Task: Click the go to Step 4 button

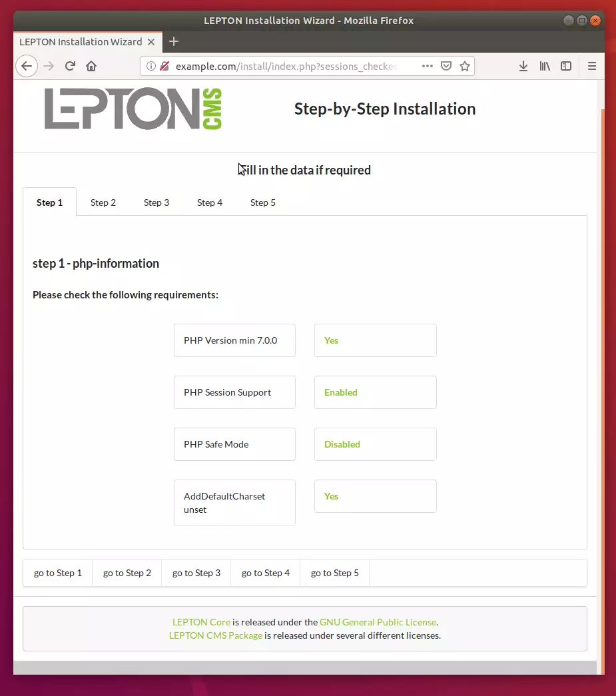Action: pyautogui.click(x=266, y=573)
